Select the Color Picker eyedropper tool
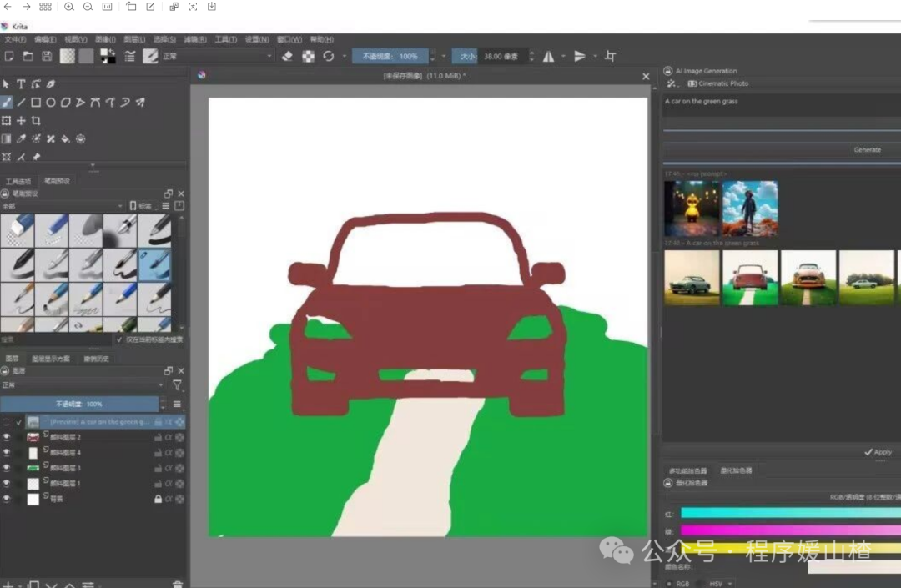The image size is (901, 588). tap(21, 139)
